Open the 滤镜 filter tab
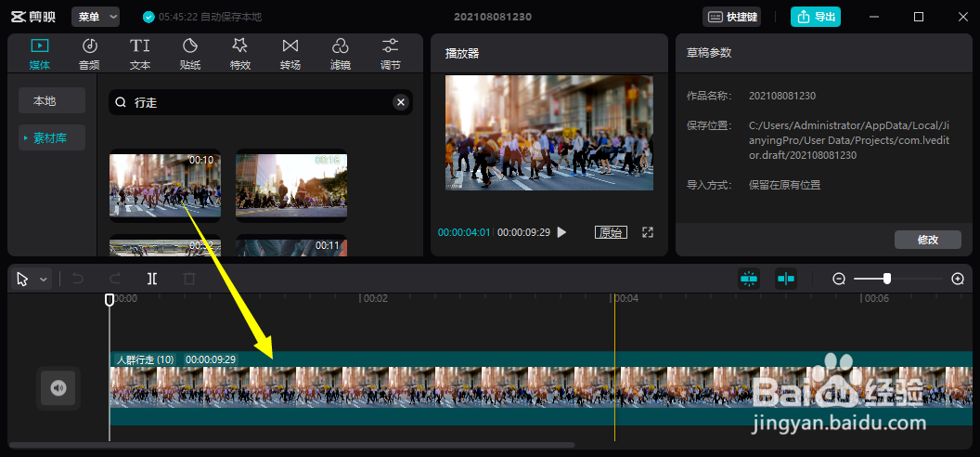This screenshot has height=457, width=980. (340, 55)
